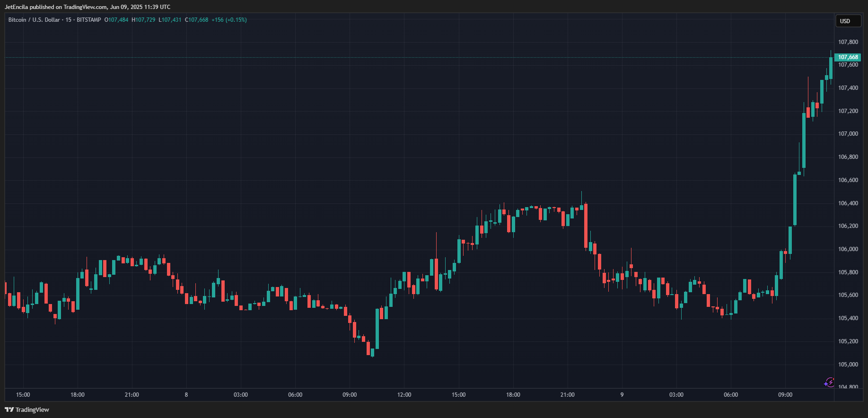Click the 105,000 price axis label

(848, 365)
